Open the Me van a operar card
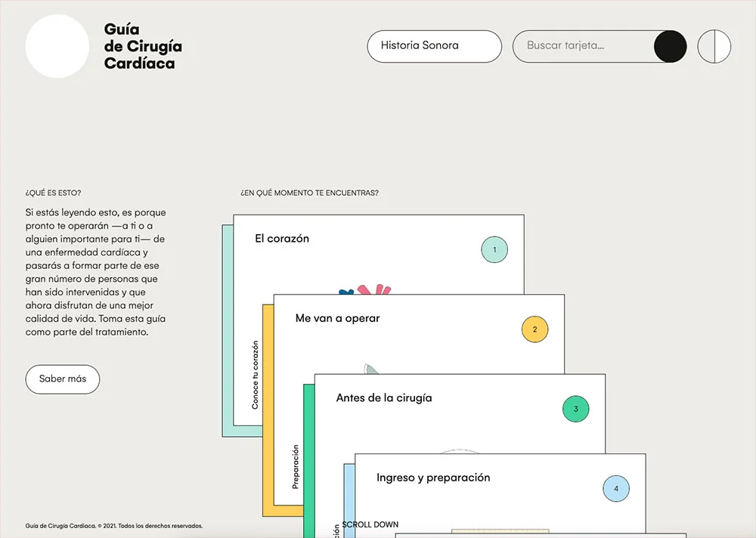The image size is (756, 538). click(x=337, y=319)
